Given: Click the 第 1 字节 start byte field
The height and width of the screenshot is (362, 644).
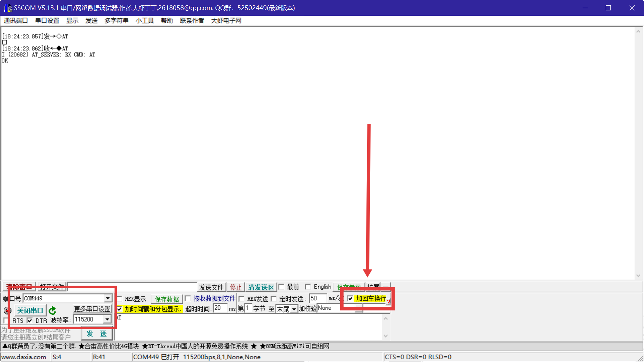Looking at the screenshot, I should pyautogui.click(x=248, y=308).
